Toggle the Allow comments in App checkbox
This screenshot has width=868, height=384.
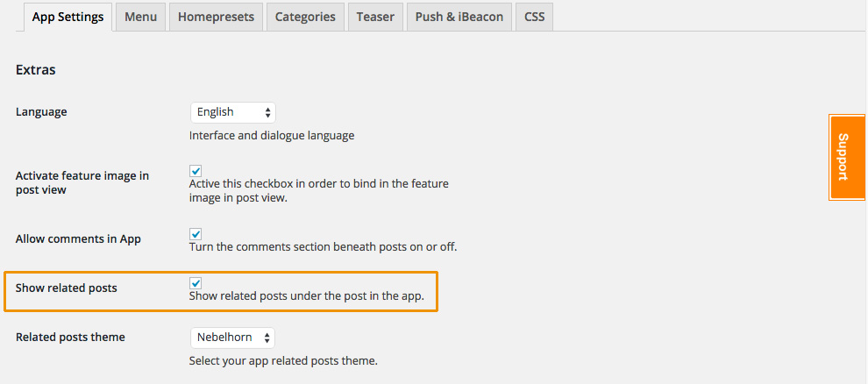pos(196,233)
